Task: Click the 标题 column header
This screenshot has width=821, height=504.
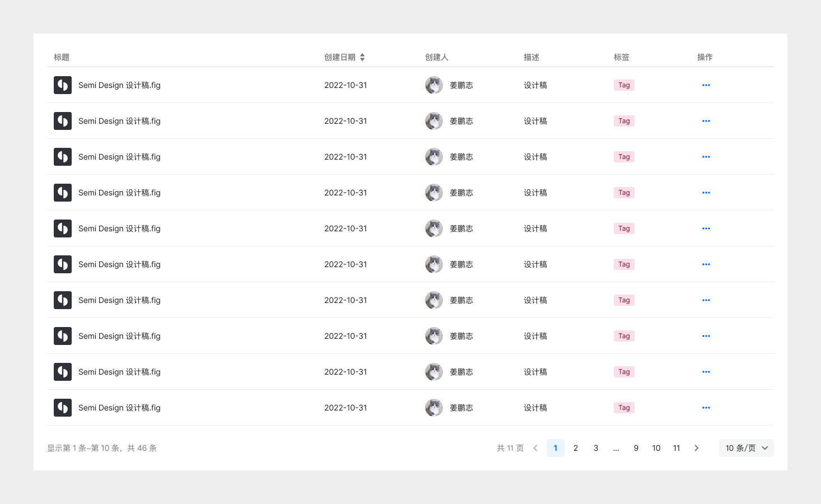Action: click(x=62, y=57)
